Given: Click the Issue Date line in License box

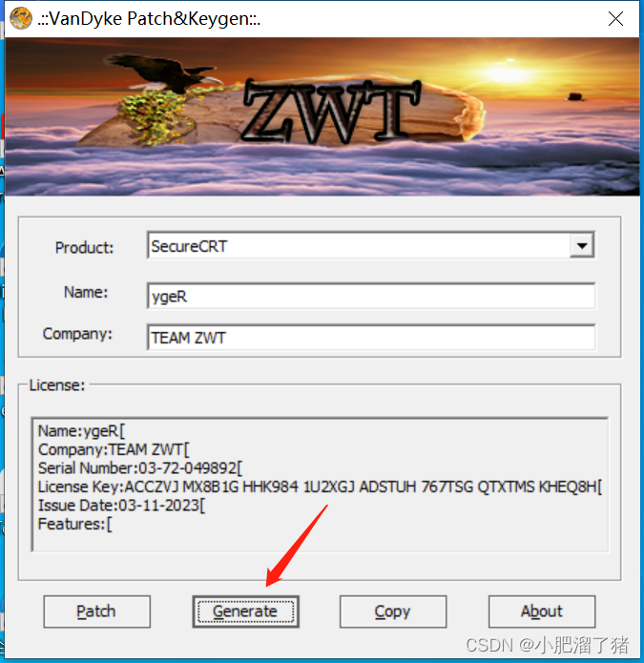Looking at the screenshot, I should coord(122,506).
